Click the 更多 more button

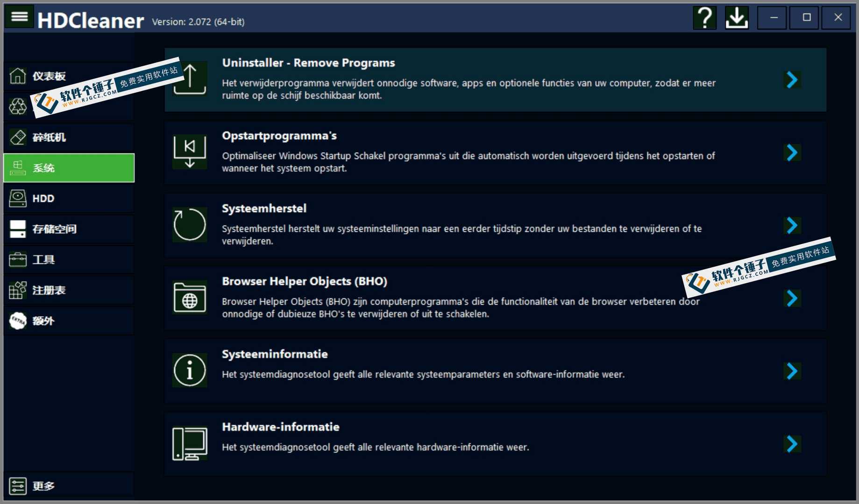tap(43, 485)
